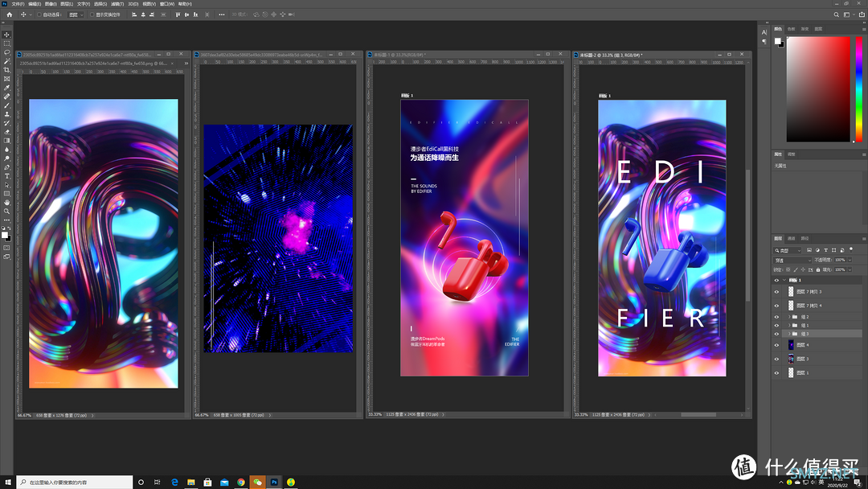Enable the 自动选择 checkbox
Viewport: 868px width, 489px height.
(39, 15)
